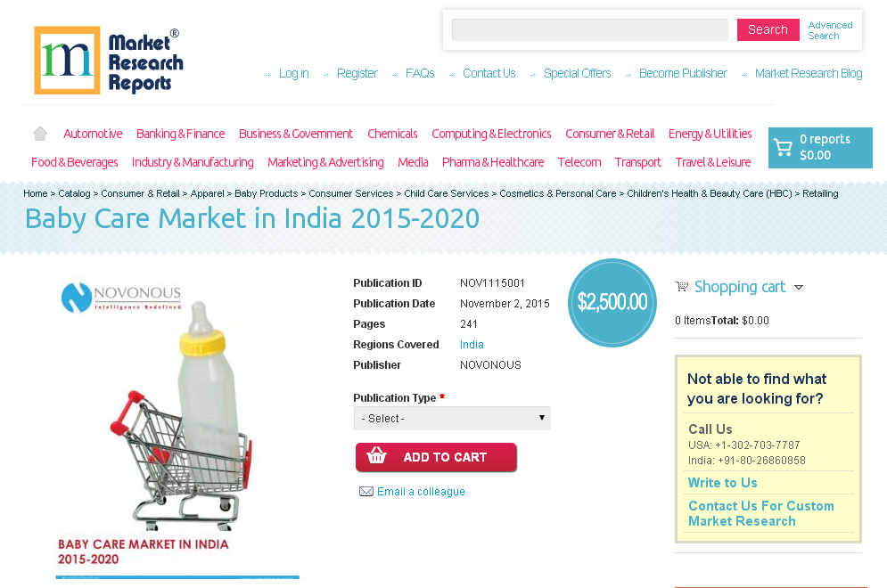Image resolution: width=887 pixels, height=588 pixels.
Task: Open the Consumer & Retail category menu
Action: 610,134
